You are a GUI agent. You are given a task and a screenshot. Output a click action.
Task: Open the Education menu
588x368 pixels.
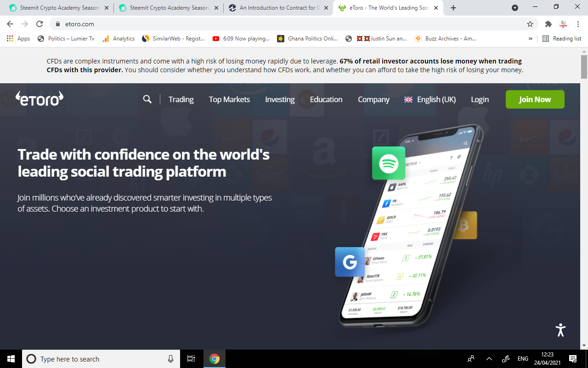click(x=326, y=99)
